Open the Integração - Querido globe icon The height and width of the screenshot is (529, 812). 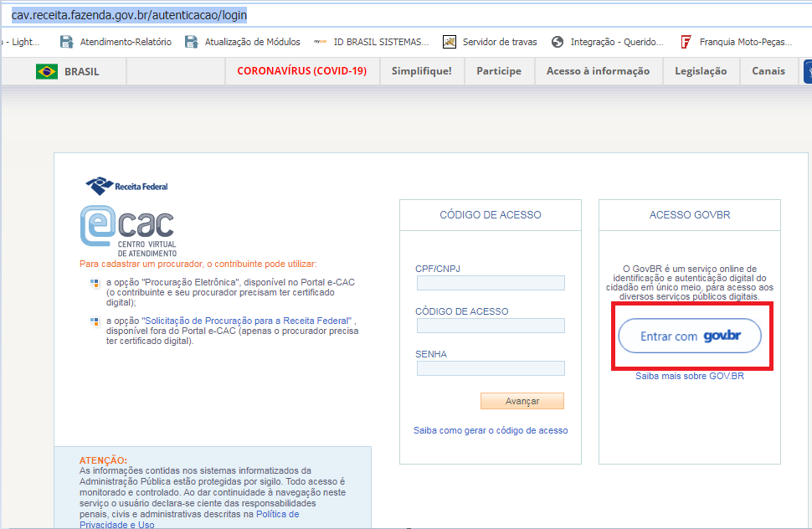558,42
